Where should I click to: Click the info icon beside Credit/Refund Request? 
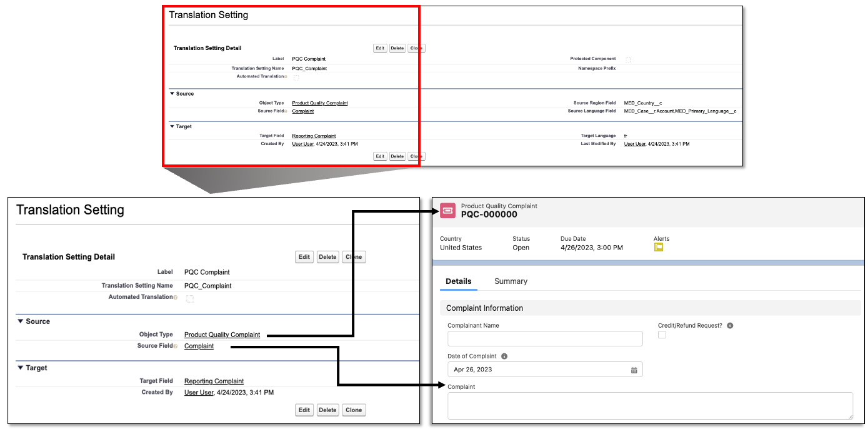point(730,326)
